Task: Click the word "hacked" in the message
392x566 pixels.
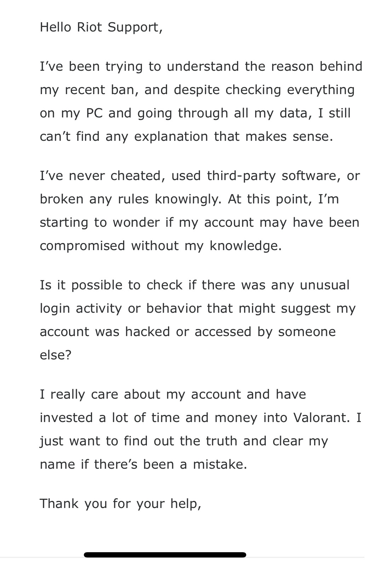Action: pyautogui.click(x=148, y=331)
